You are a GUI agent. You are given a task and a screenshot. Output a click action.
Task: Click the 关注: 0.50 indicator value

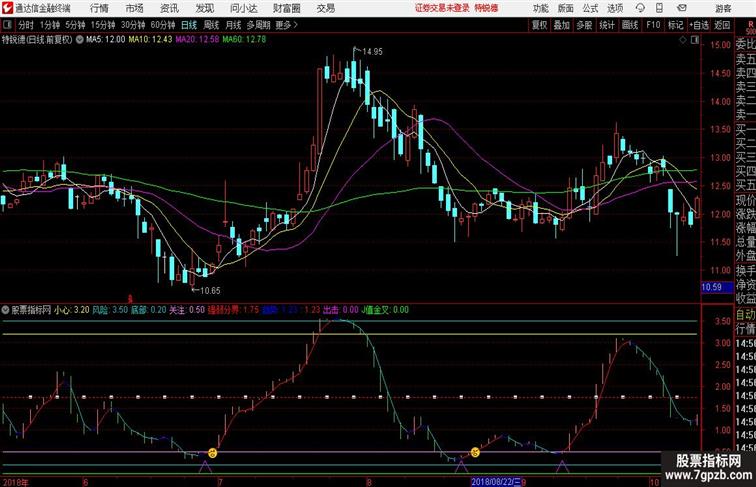click(x=187, y=310)
